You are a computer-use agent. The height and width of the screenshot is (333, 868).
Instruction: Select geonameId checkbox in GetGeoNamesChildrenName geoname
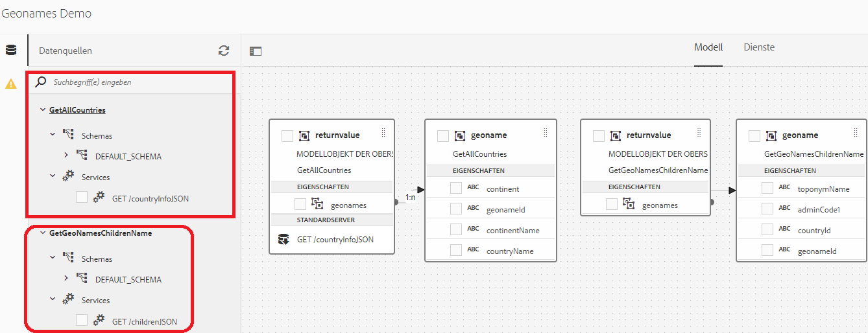pyautogui.click(x=767, y=250)
